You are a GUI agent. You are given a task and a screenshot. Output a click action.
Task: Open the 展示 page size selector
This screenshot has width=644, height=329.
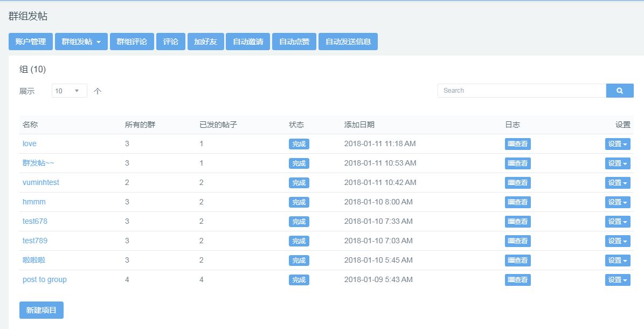click(x=70, y=91)
